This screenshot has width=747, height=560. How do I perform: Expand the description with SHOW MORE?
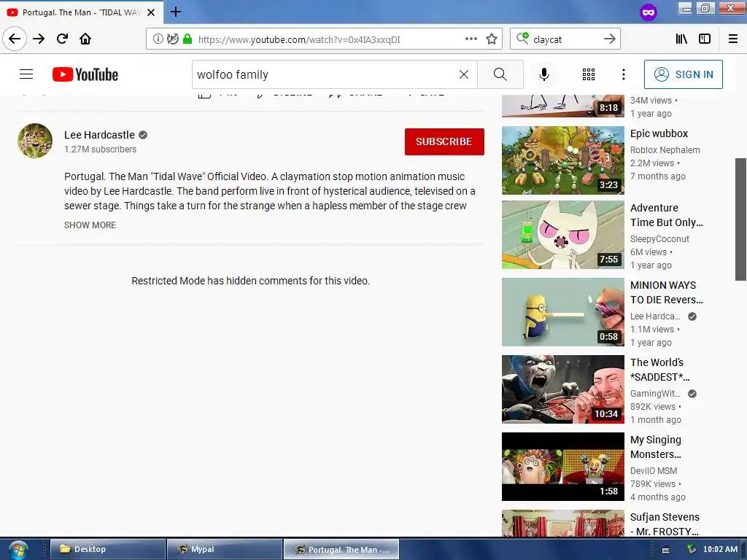pos(90,225)
